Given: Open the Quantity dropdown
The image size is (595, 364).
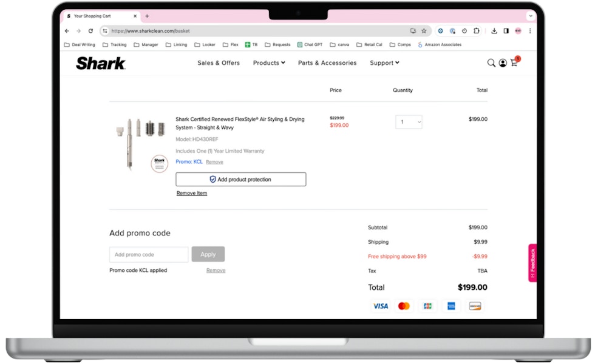Looking at the screenshot, I should (409, 122).
